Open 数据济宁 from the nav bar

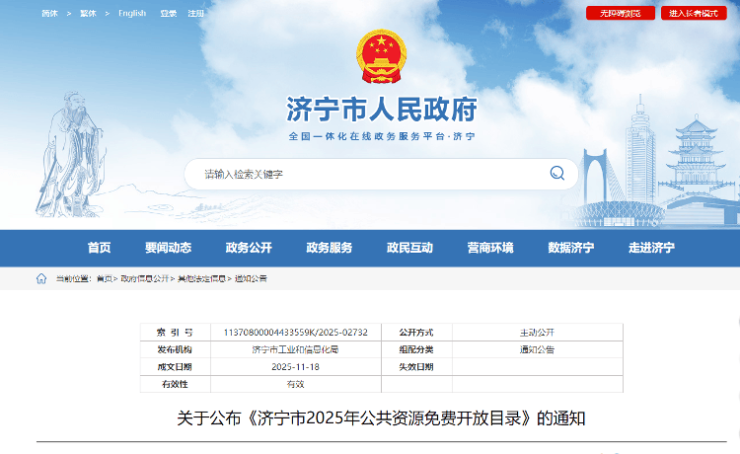571,249
